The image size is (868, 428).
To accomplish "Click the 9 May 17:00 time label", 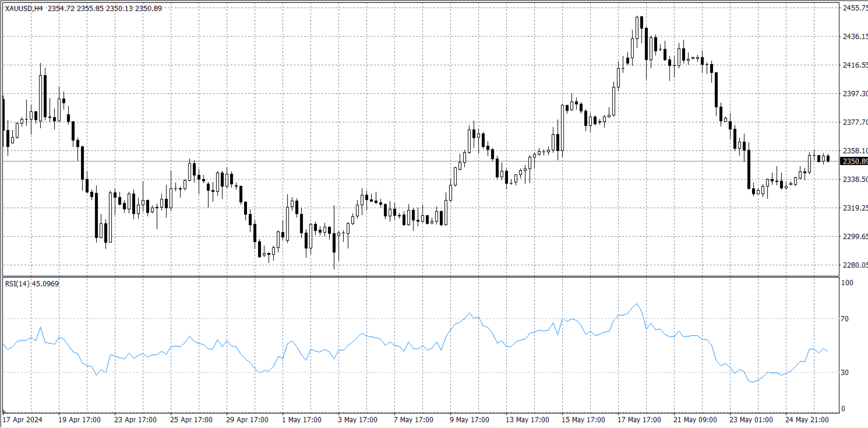I will click(x=469, y=420).
